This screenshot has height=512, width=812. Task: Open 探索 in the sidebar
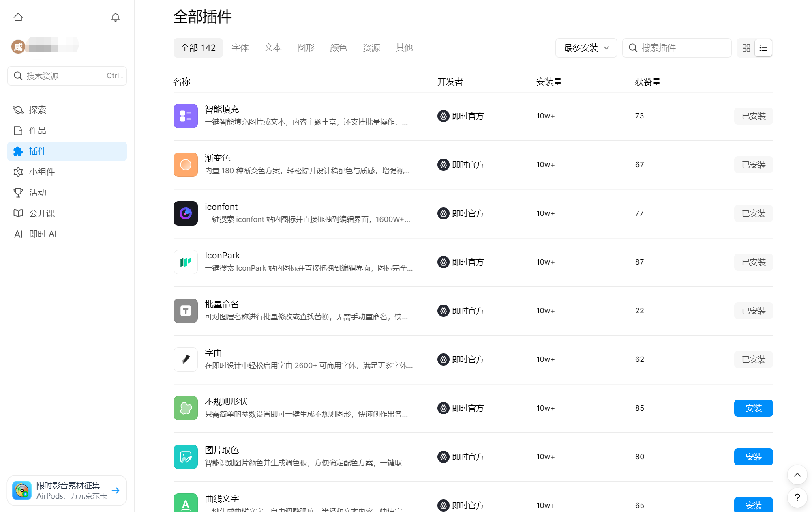point(37,110)
